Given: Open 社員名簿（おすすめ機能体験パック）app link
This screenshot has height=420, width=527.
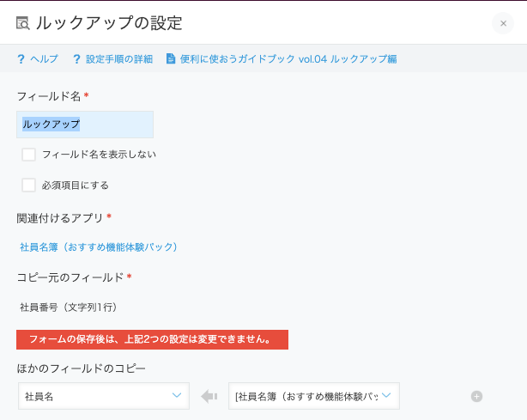Looking at the screenshot, I should [99, 247].
